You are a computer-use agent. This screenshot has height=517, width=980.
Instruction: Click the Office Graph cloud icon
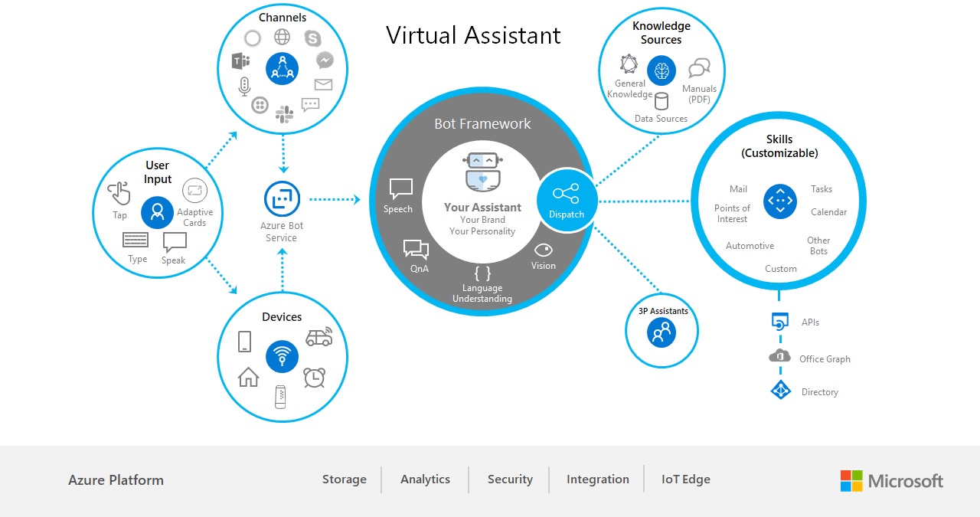click(779, 356)
